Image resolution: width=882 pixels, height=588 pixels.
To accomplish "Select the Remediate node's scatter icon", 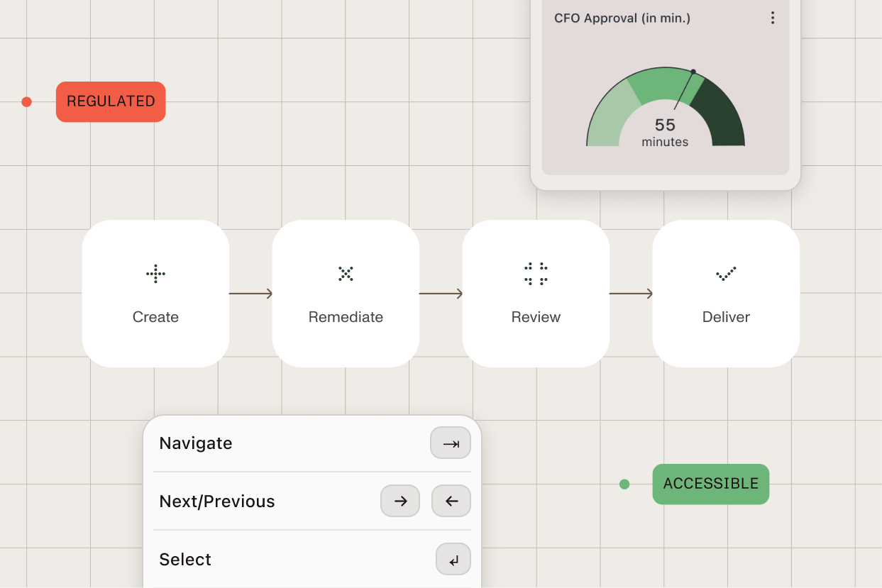I will (x=346, y=273).
